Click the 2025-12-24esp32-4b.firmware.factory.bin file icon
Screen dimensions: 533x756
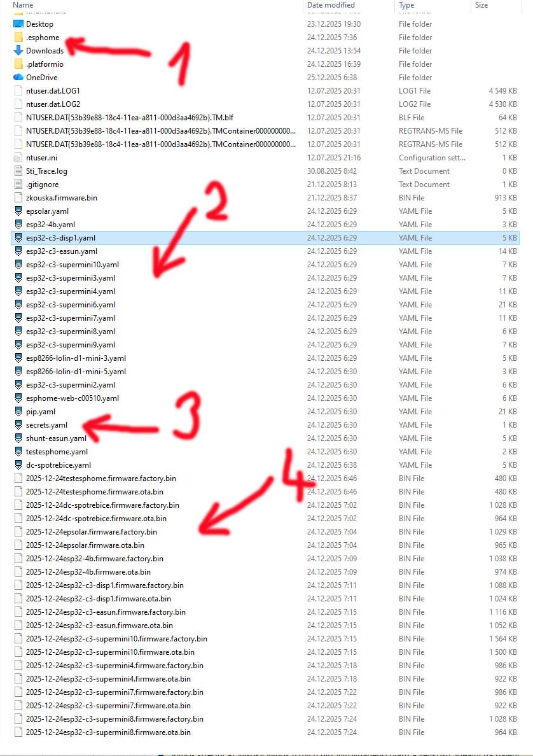[18, 558]
